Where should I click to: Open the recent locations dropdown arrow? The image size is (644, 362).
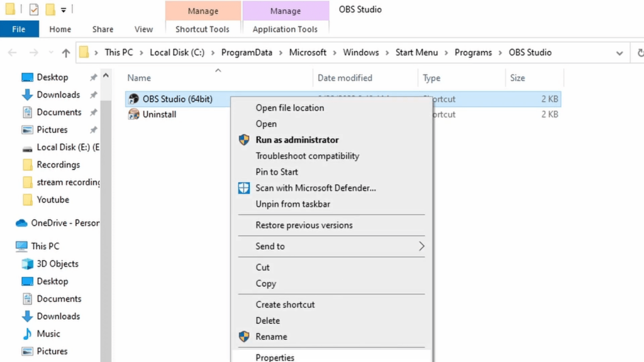[x=51, y=53]
